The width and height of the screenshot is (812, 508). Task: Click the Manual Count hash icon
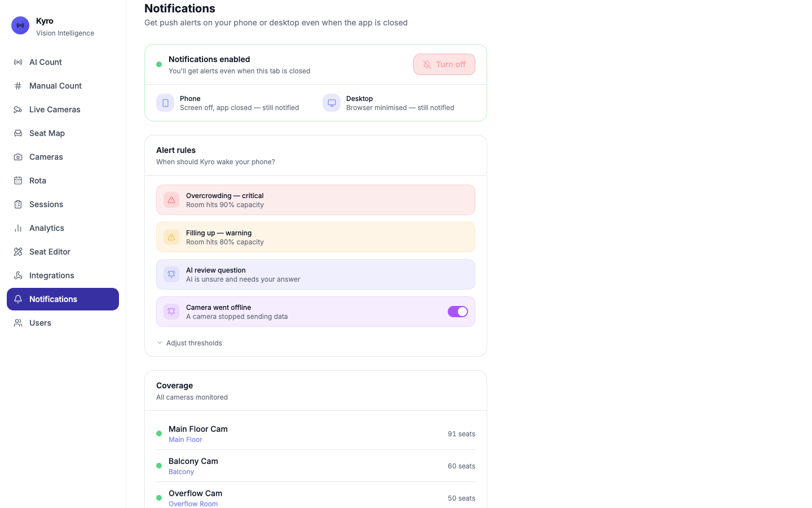coord(18,86)
